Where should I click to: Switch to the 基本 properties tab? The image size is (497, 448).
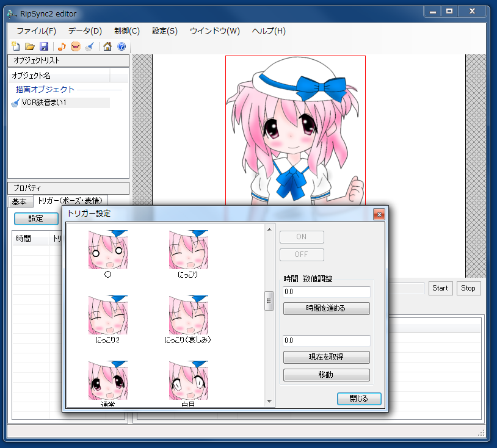[20, 201]
